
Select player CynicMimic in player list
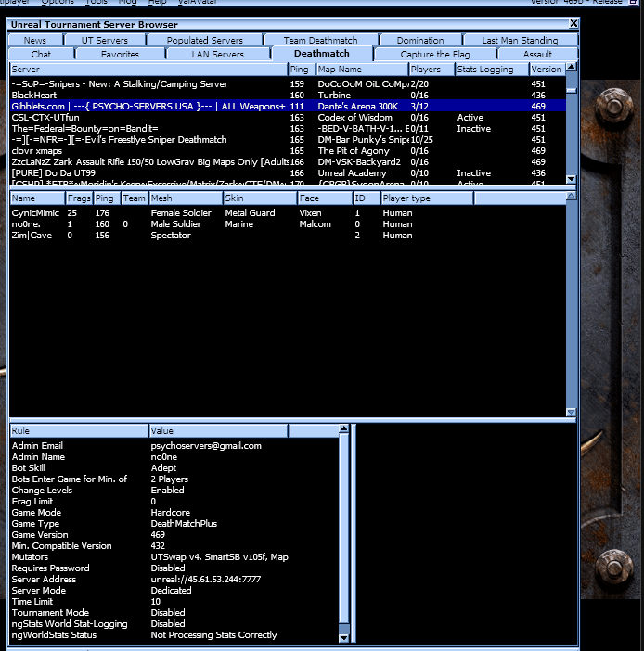click(288, 213)
